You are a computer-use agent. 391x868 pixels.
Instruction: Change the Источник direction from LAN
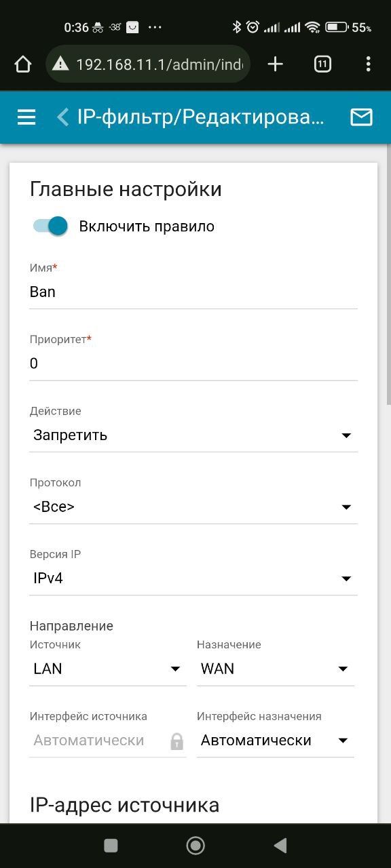point(108,669)
